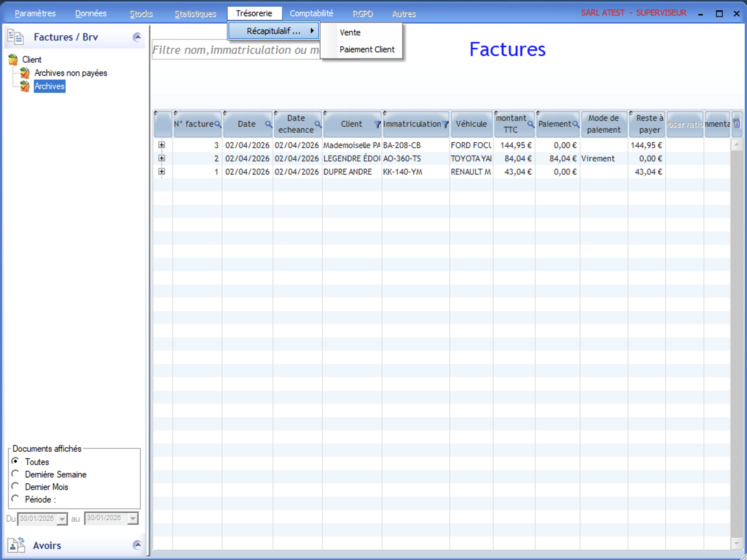This screenshot has height=560, width=747.
Task: Click search magnifier in Date column header
Action: pyautogui.click(x=268, y=124)
